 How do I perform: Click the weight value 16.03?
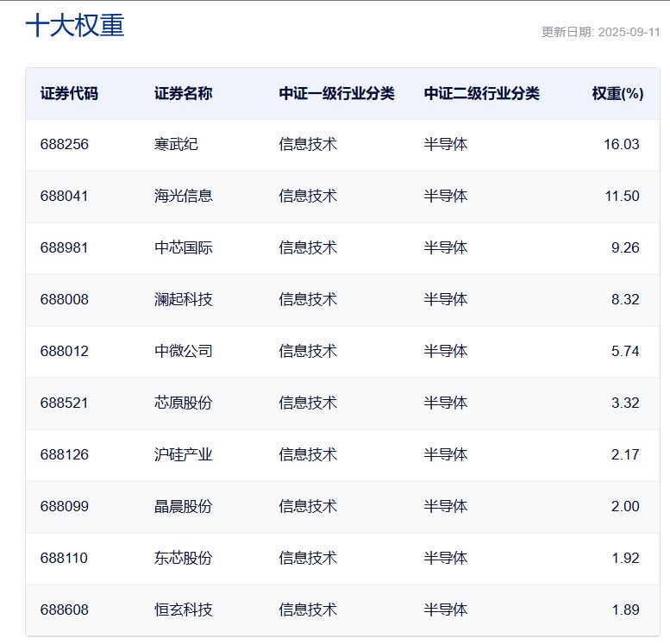(621, 144)
